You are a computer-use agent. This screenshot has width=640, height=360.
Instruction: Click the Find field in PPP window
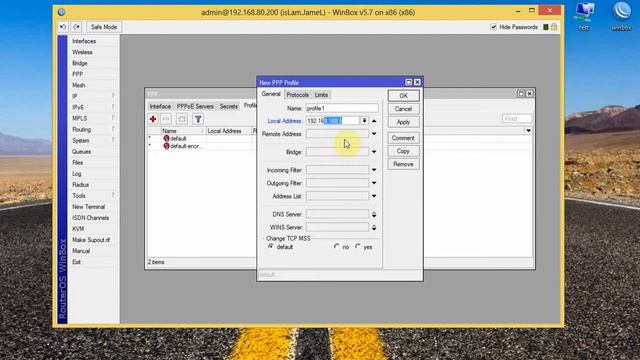click(517, 118)
